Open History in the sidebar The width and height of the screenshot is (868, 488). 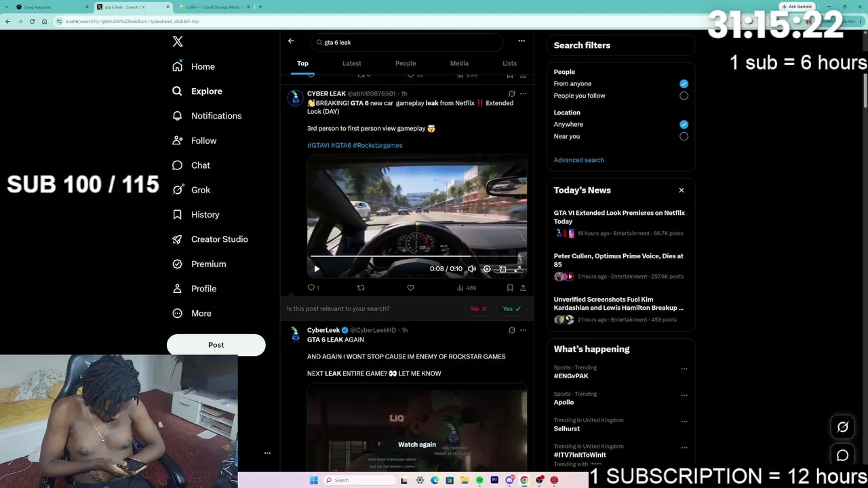196,214
